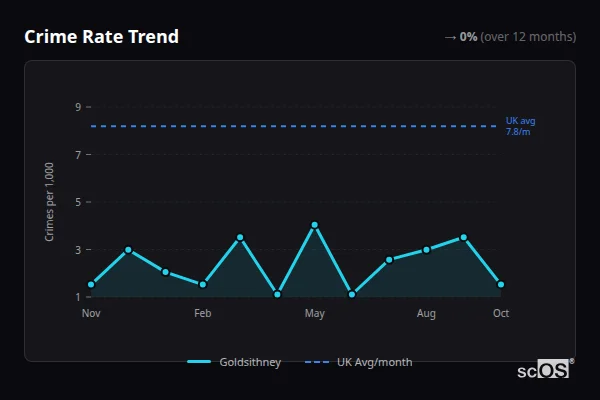Click the 'May' x-axis label
This screenshot has width=600, height=400.
(315, 313)
